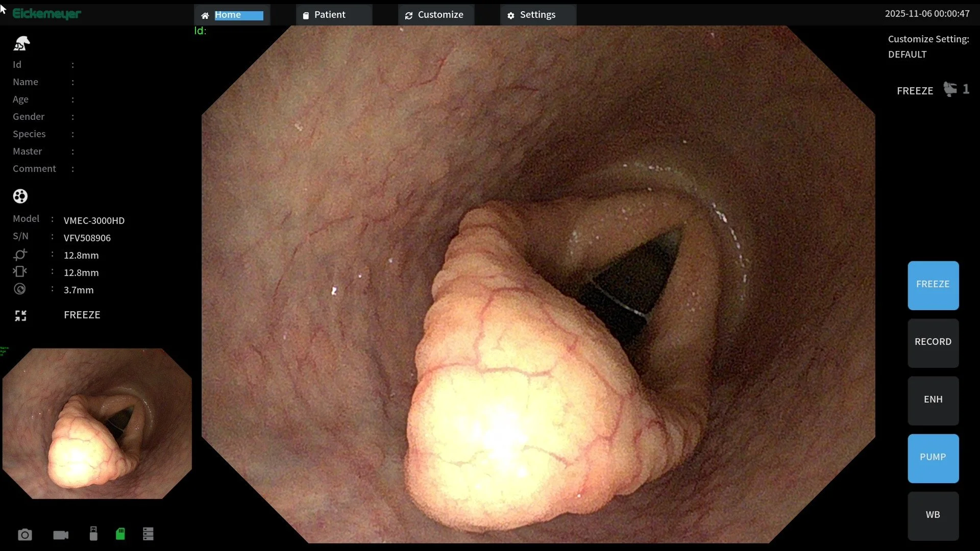Click the patient info animal icon
980x551 pixels.
(x=21, y=43)
